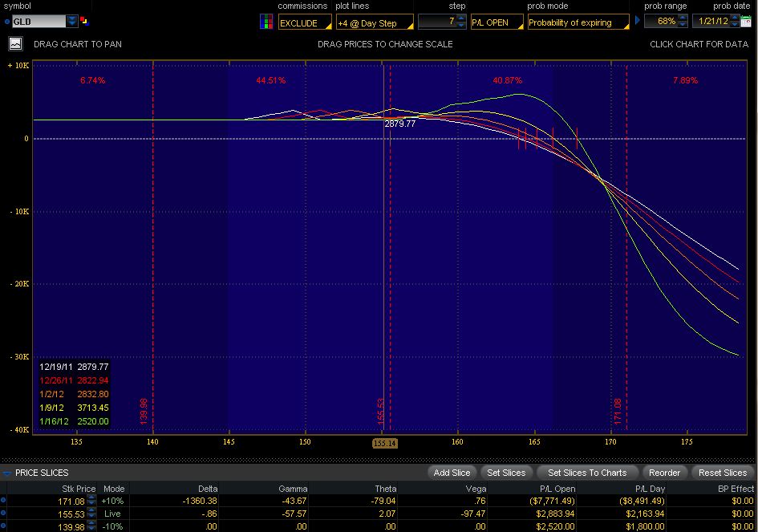The height and width of the screenshot is (532, 758).
Task: Click the -1360.38 delta cell
Action: coord(199,501)
